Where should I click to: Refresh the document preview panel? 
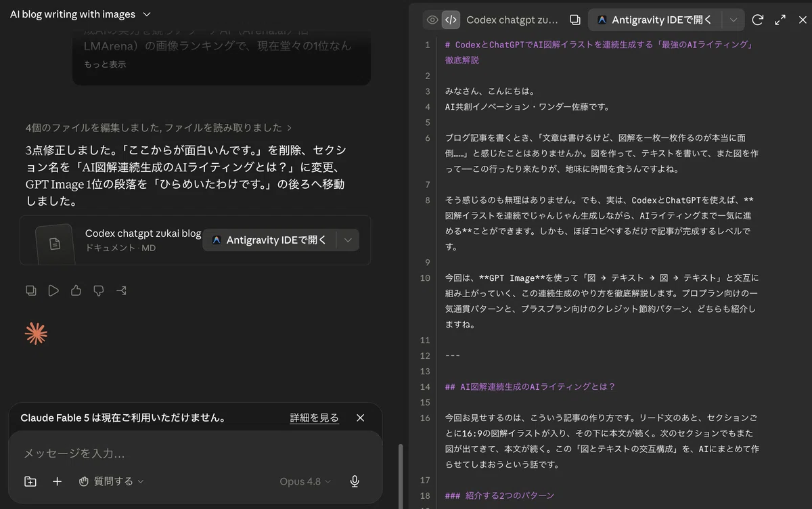[758, 20]
